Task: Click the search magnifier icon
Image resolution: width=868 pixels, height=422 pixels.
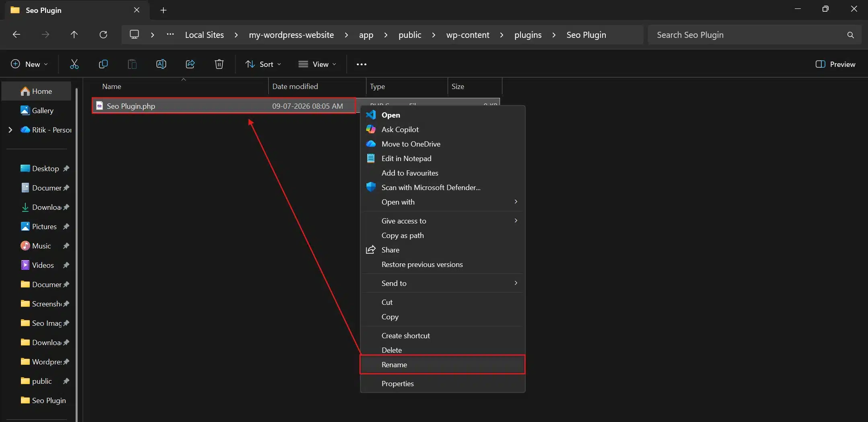Action: 850,35
